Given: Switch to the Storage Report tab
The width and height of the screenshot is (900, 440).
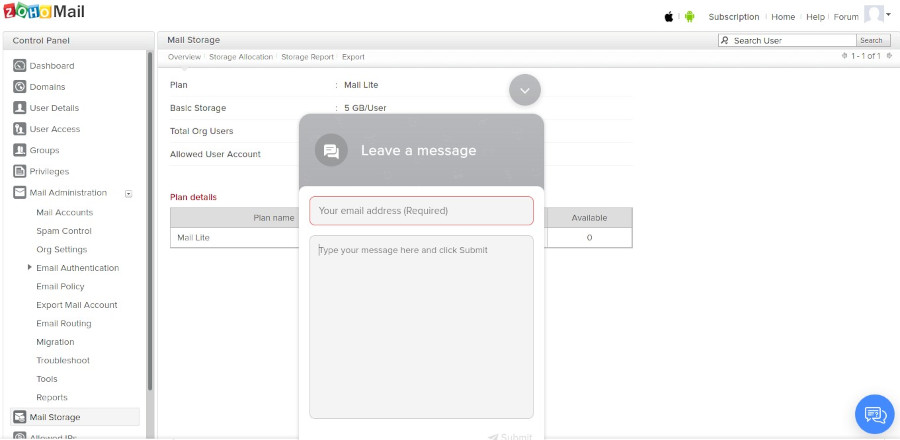Looking at the screenshot, I should coord(307,57).
